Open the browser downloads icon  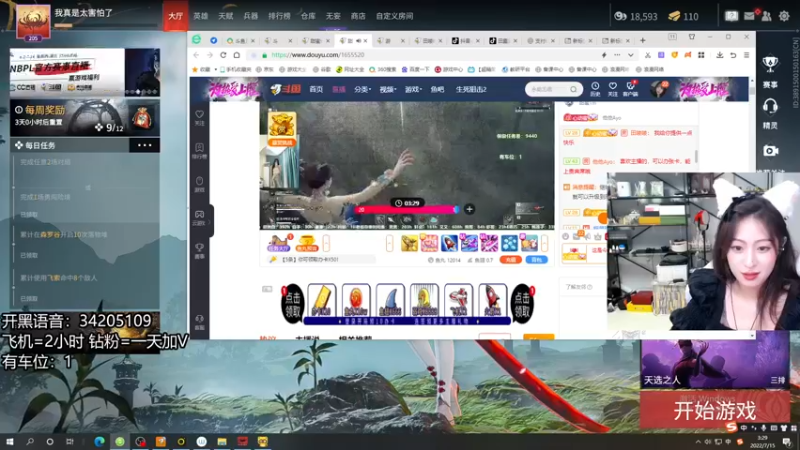[719, 55]
